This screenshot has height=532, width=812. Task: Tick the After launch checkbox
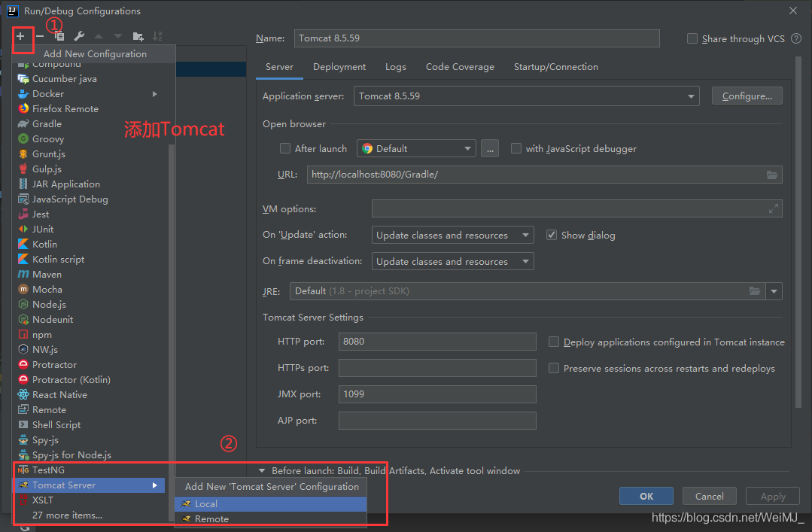tap(284, 149)
